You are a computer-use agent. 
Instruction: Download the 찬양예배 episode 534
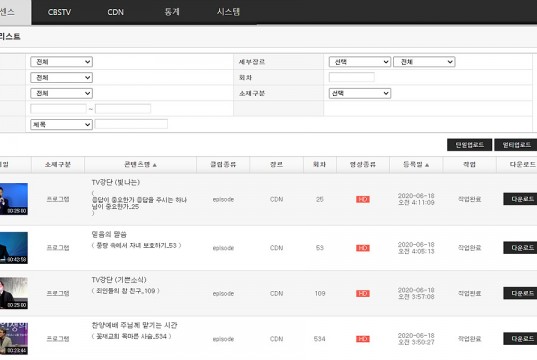[x=520, y=338]
